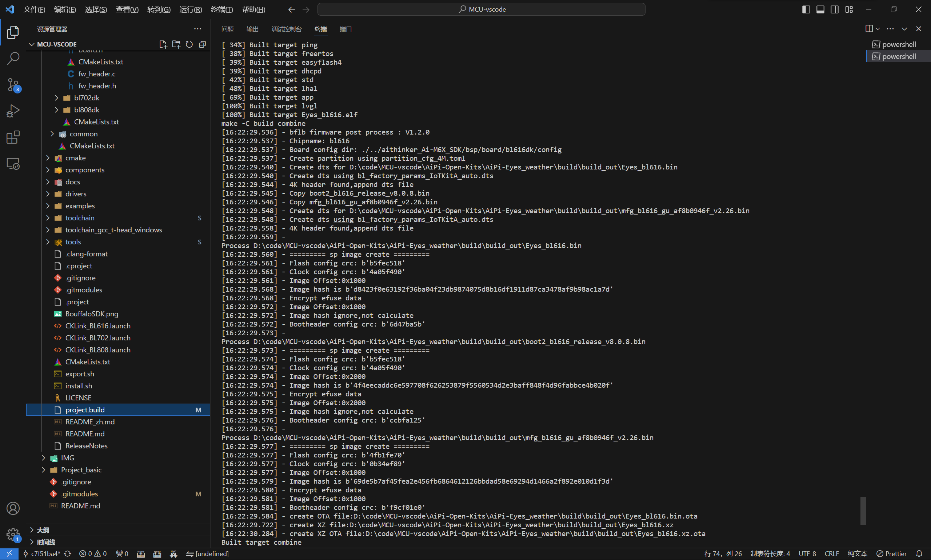Screen dimensions: 931x560
Task: Open the 运行(R) menu
Action: pos(191,9)
